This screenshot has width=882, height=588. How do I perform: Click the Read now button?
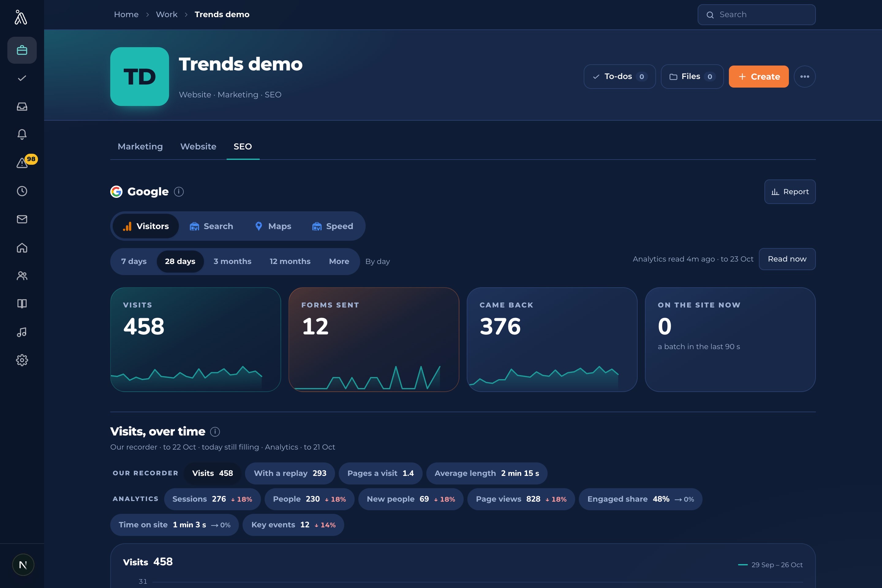tap(787, 259)
